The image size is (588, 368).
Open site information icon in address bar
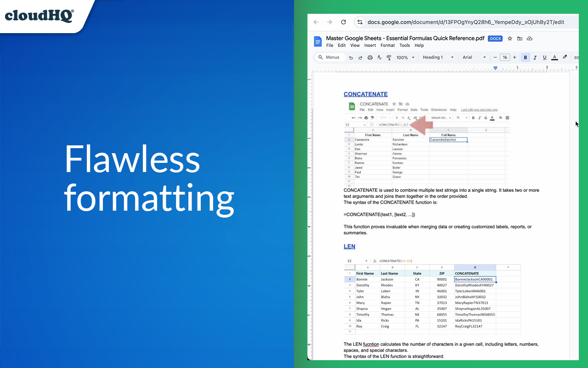pos(360,22)
